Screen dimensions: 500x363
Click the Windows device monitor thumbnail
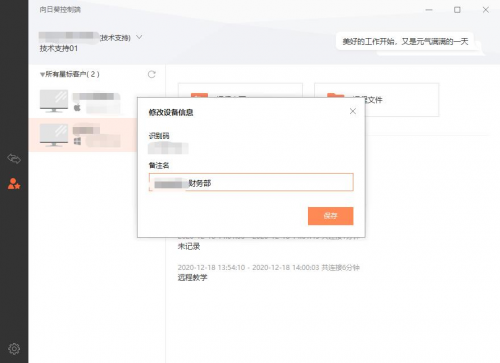tap(54, 135)
